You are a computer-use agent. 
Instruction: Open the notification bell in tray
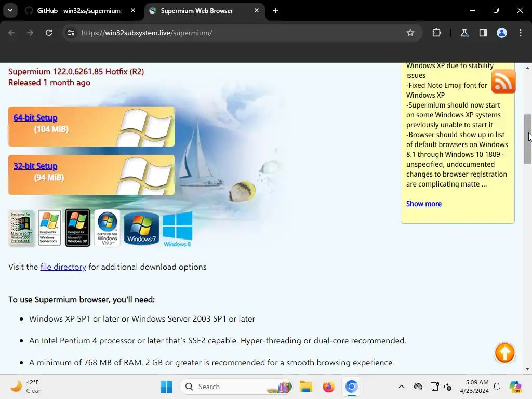pyautogui.click(x=497, y=387)
